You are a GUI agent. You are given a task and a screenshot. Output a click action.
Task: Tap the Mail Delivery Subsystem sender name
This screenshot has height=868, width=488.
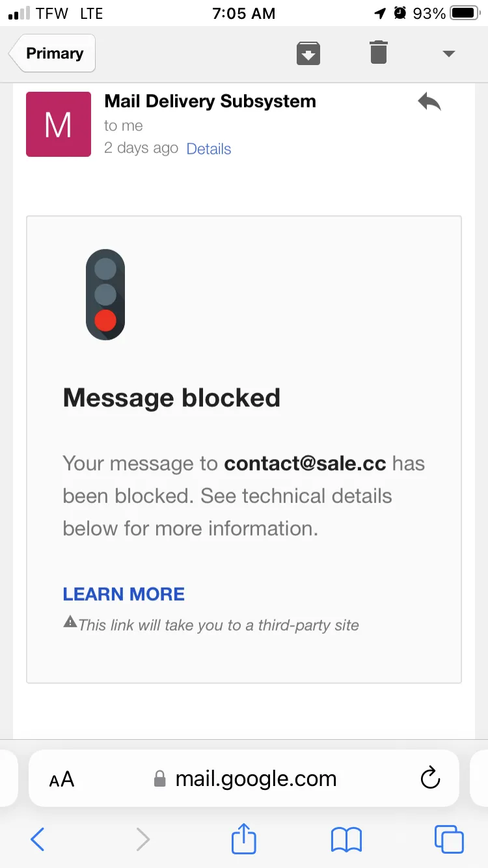coord(210,102)
